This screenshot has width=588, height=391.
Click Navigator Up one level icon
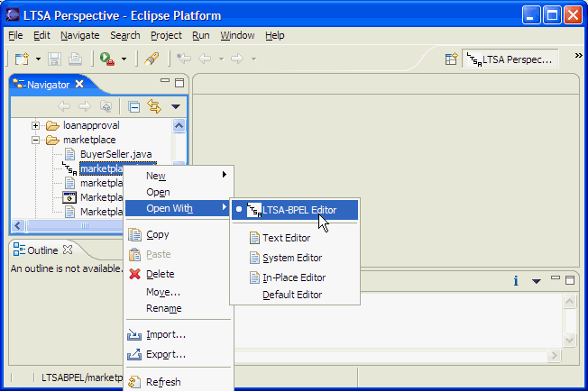click(x=106, y=106)
